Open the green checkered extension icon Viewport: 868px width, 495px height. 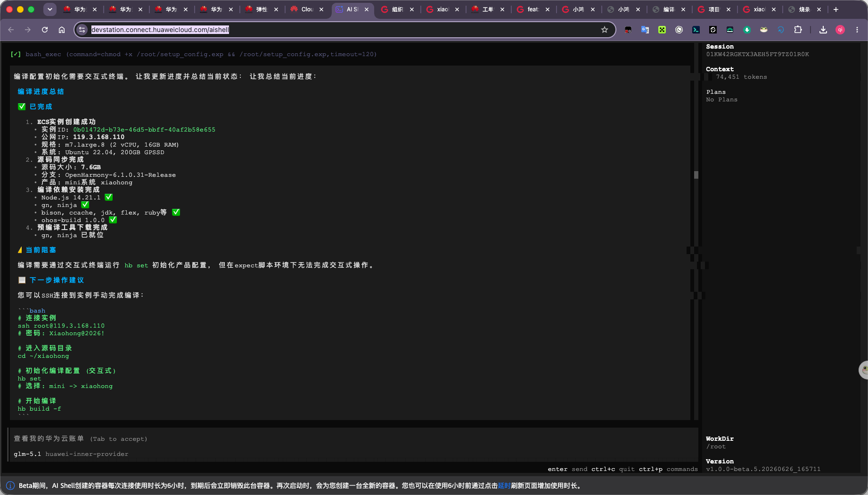coord(662,30)
